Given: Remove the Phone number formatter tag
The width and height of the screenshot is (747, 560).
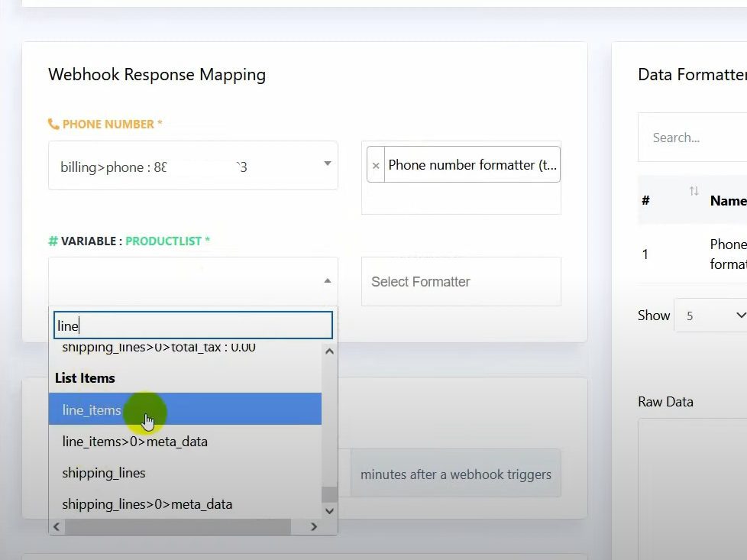Looking at the screenshot, I should pyautogui.click(x=375, y=165).
